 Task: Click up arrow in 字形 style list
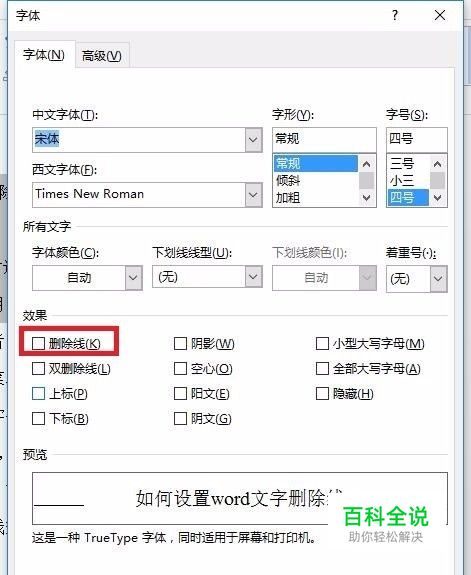click(x=366, y=164)
